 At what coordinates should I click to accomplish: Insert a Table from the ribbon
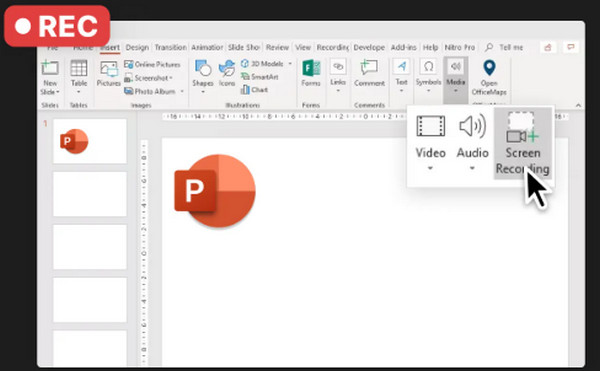click(x=78, y=77)
